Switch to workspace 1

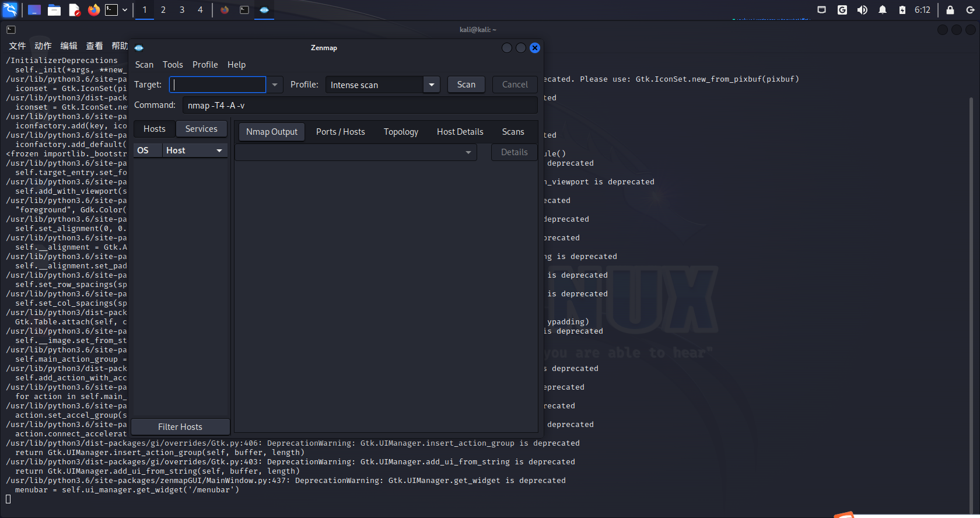tap(145, 10)
